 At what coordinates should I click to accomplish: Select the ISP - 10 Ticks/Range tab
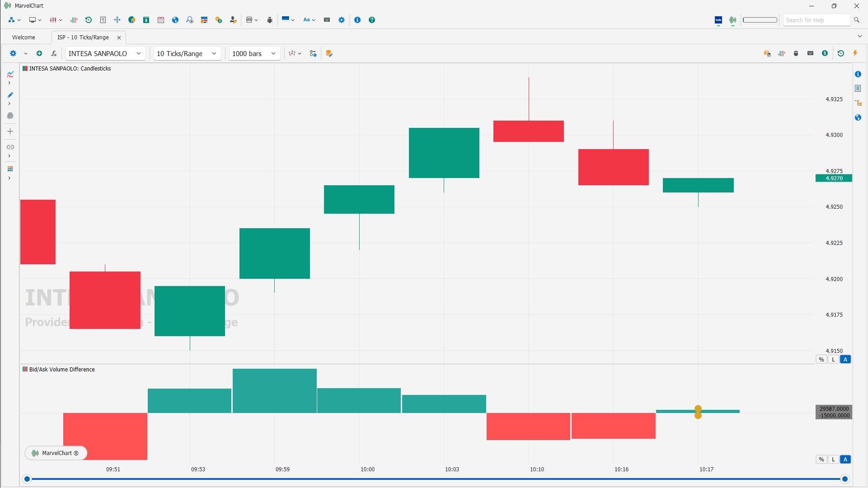83,38
